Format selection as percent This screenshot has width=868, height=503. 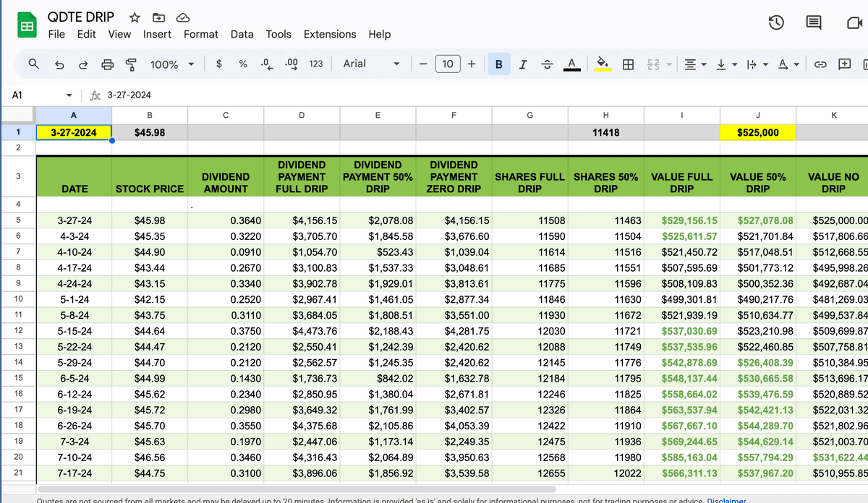[x=243, y=64]
